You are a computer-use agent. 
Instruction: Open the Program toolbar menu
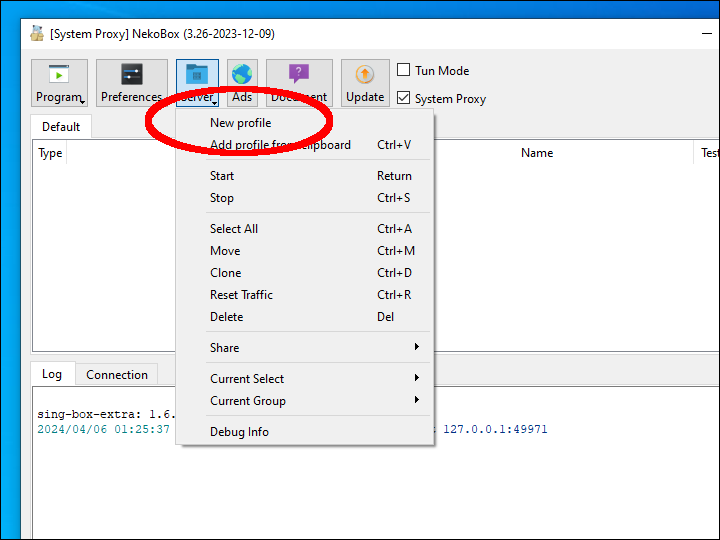click(x=59, y=83)
